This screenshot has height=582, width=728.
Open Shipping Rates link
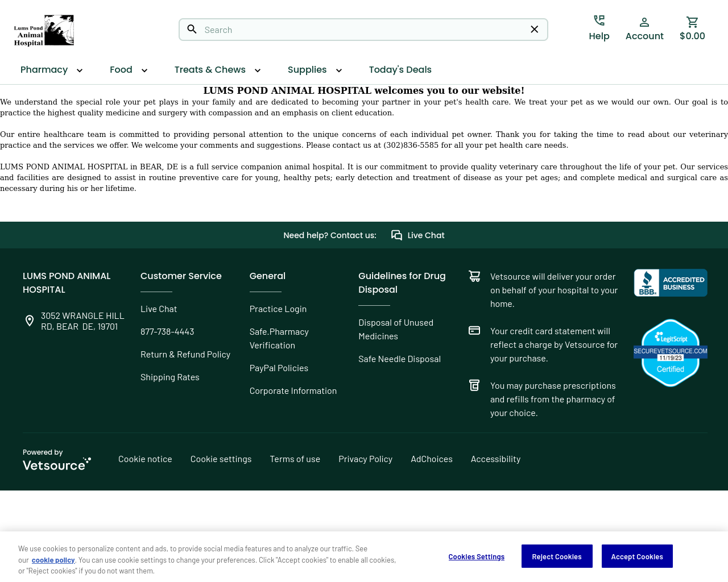point(170,377)
